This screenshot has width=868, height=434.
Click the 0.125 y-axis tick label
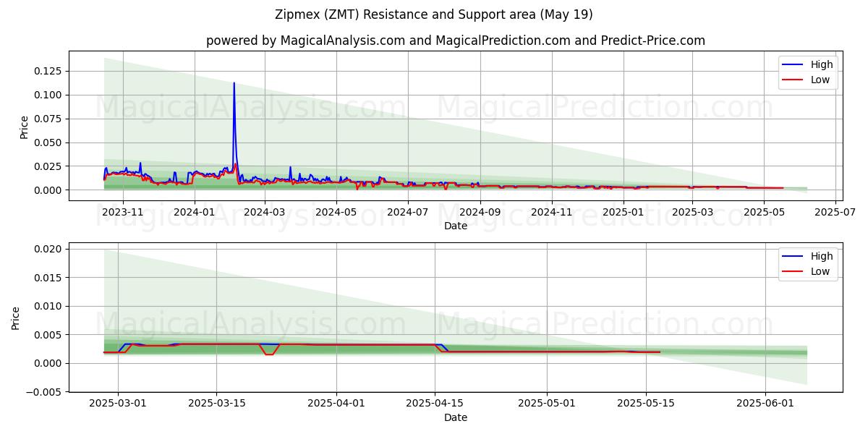49,71
